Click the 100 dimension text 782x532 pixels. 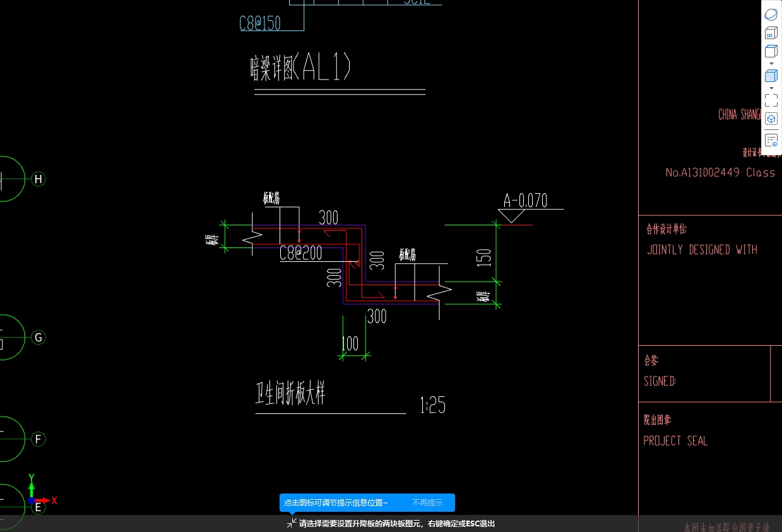[350, 343]
